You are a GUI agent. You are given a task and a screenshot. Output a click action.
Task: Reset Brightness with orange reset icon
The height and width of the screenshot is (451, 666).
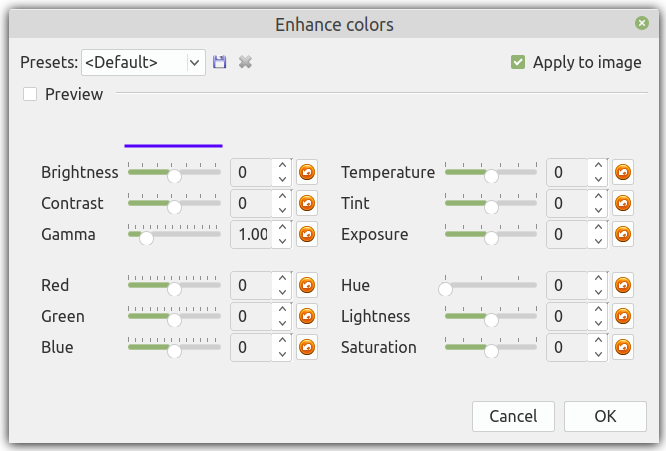(307, 172)
